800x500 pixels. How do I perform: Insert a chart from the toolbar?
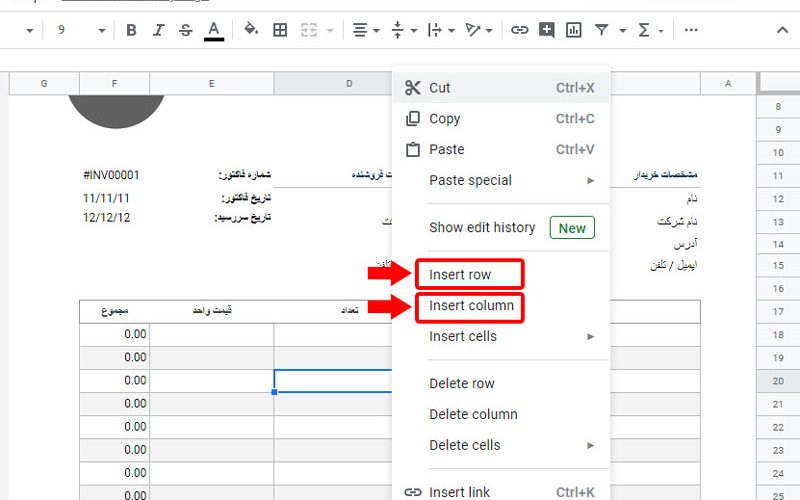coord(573,30)
